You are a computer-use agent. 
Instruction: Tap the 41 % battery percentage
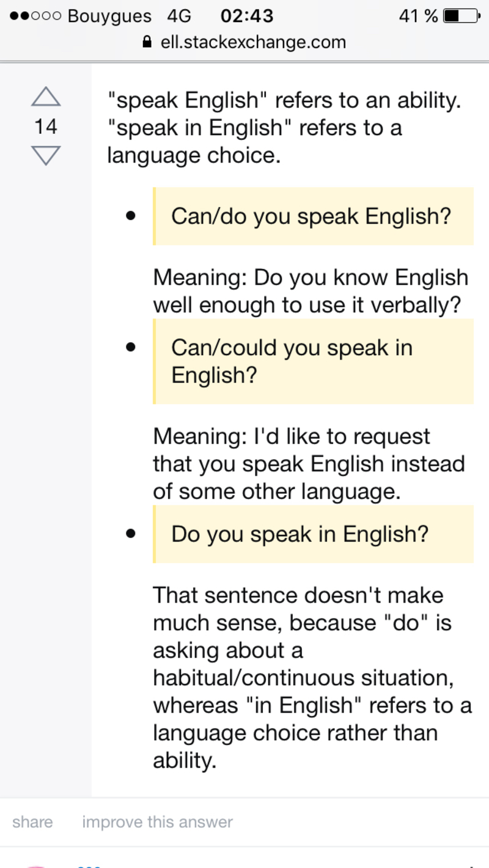tap(418, 16)
